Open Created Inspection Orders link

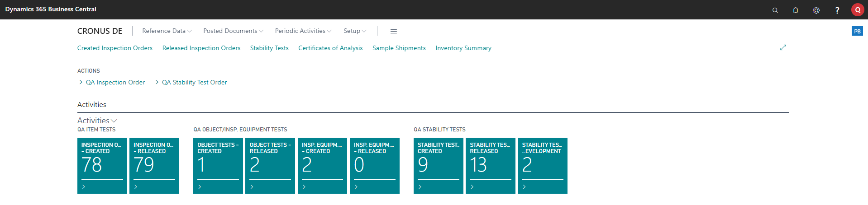[115, 48]
